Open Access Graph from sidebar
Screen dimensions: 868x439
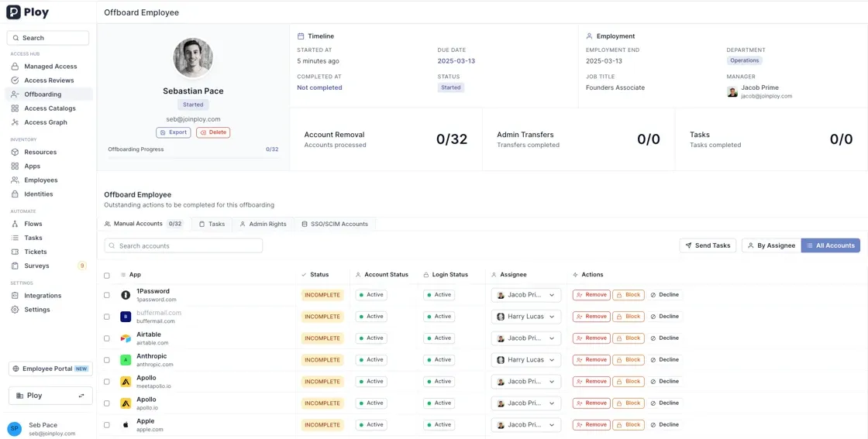(45, 122)
